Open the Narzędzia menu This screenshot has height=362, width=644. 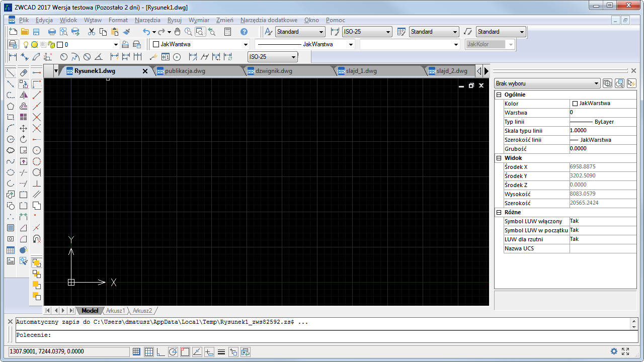(x=147, y=20)
